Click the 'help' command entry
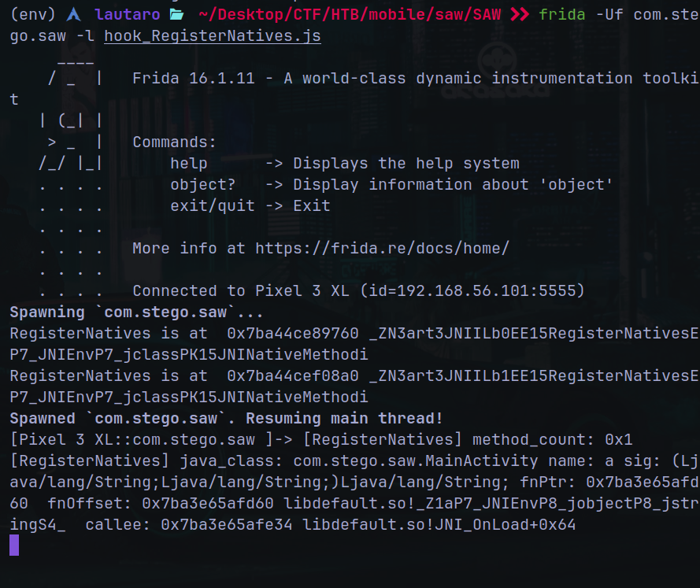This screenshot has width=700, height=588. tap(189, 164)
